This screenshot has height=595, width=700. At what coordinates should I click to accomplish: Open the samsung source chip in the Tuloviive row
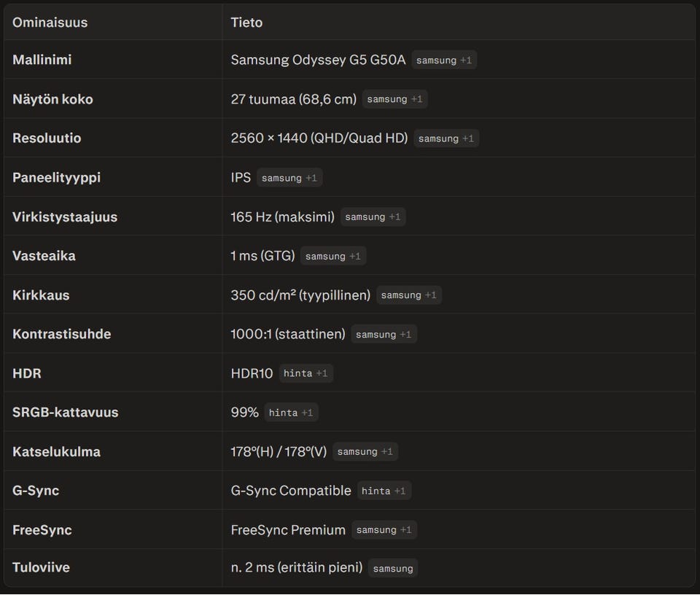click(x=393, y=568)
